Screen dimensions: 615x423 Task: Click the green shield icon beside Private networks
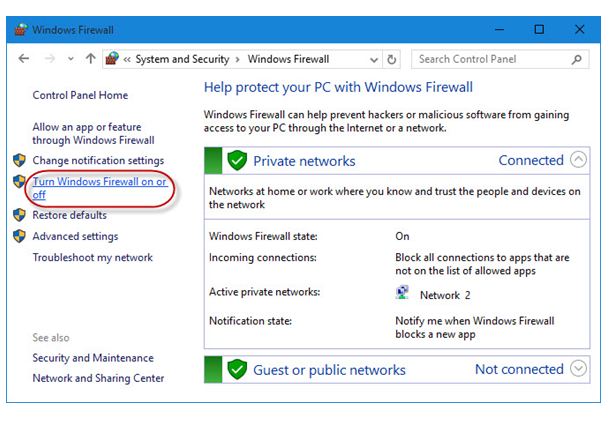pyautogui.click(x=237, y=160)
